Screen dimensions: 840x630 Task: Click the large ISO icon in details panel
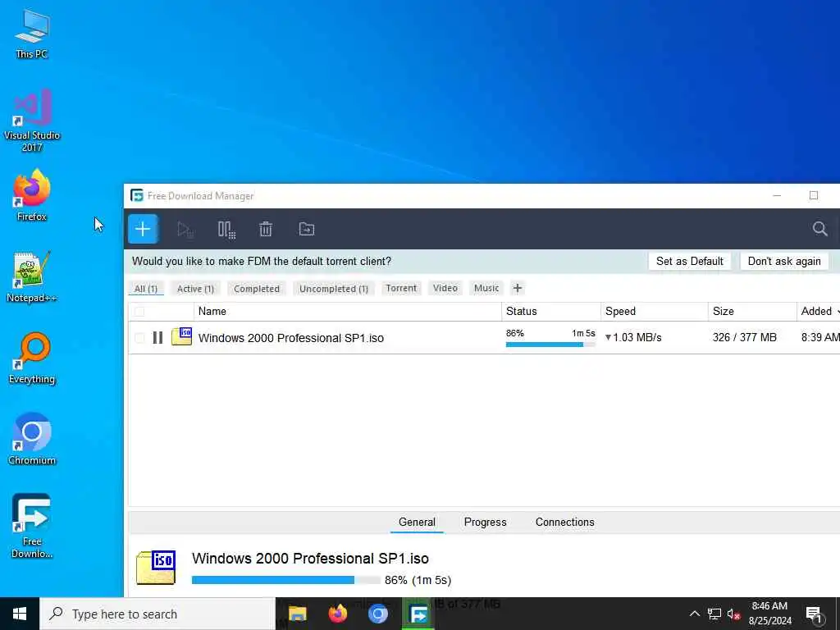[x=156, y=567]
